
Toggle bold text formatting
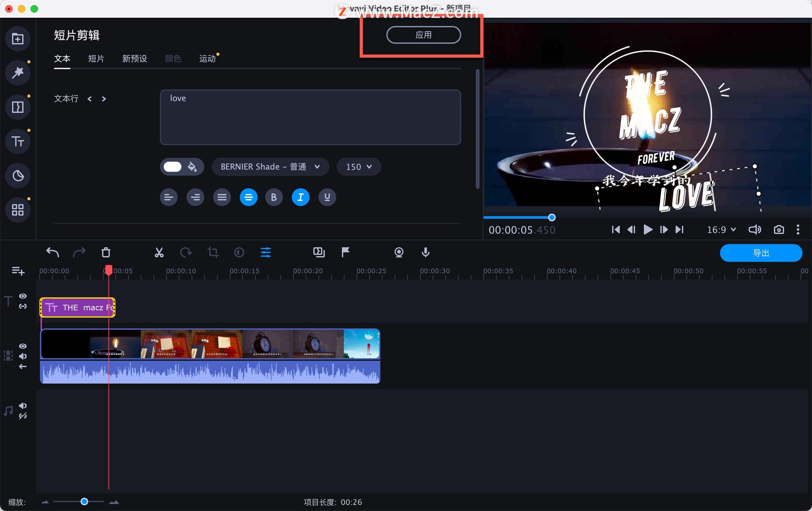coord(274,197)
